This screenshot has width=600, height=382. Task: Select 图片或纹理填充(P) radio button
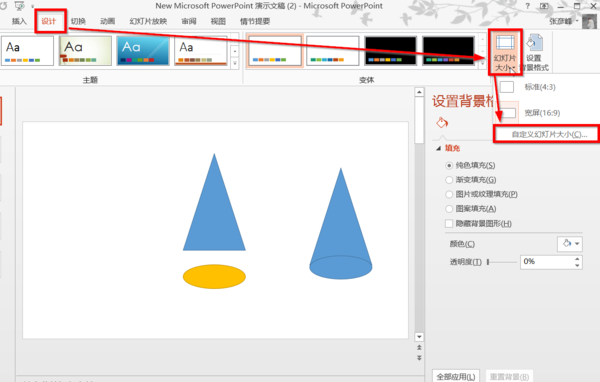point(449,194)
